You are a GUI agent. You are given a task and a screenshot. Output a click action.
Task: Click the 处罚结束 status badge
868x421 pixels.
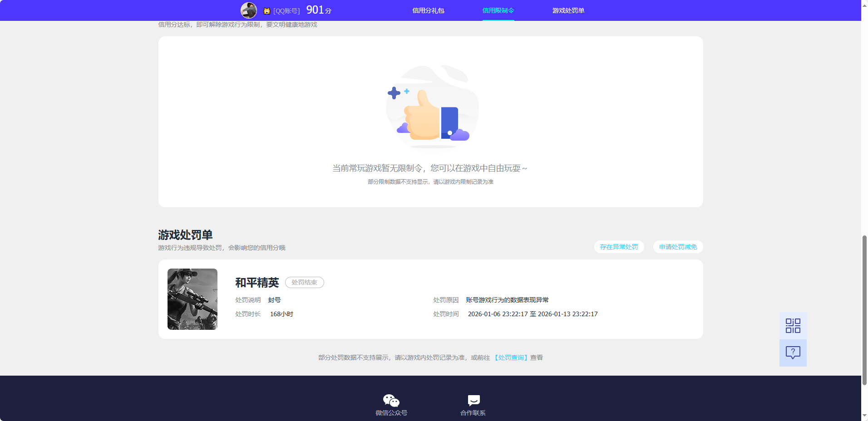pos(305,282)
